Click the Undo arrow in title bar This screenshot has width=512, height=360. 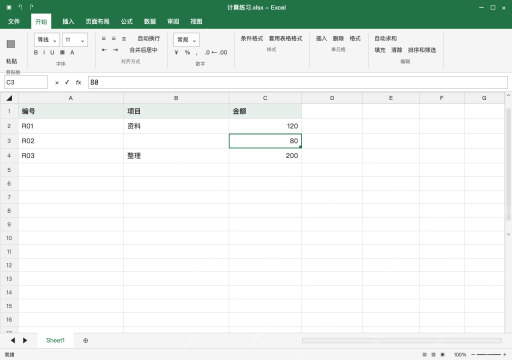click(20, 7)
